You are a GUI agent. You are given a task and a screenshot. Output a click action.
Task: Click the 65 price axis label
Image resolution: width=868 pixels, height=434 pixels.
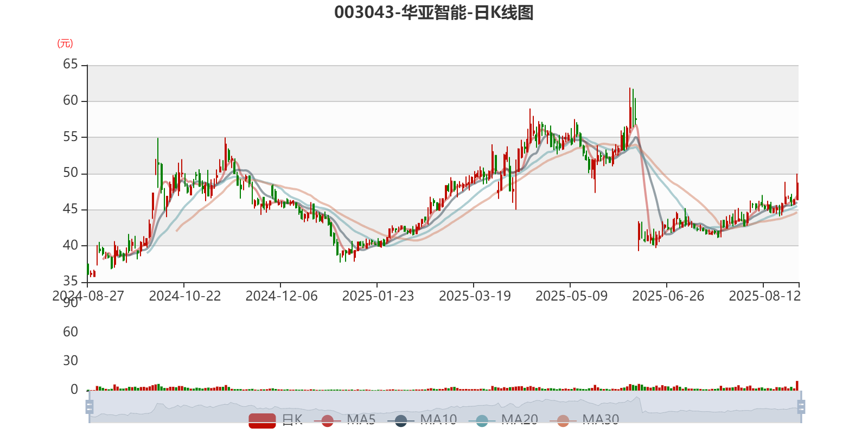click(x=71, y=65)
